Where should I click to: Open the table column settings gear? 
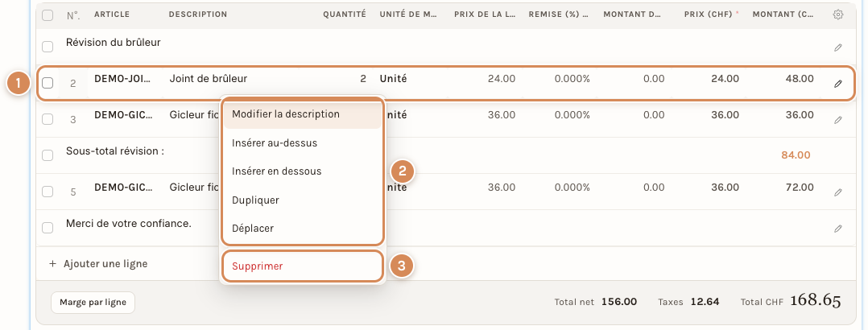point(837,15)
